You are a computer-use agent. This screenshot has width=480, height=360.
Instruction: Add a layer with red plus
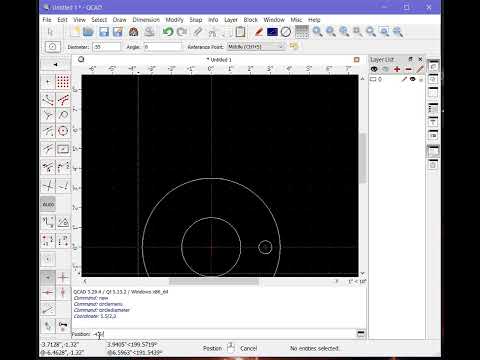(x=397, y=69)
